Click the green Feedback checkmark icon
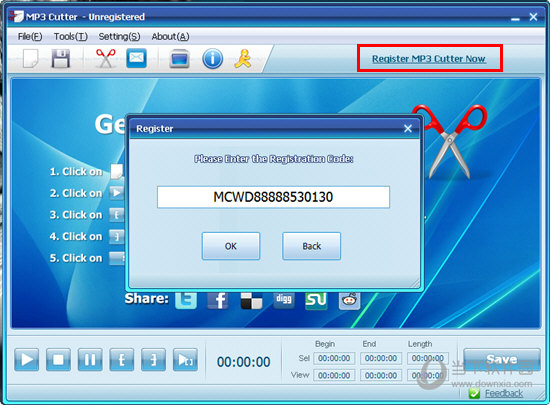550x405 pixels. tap(474, 394)
